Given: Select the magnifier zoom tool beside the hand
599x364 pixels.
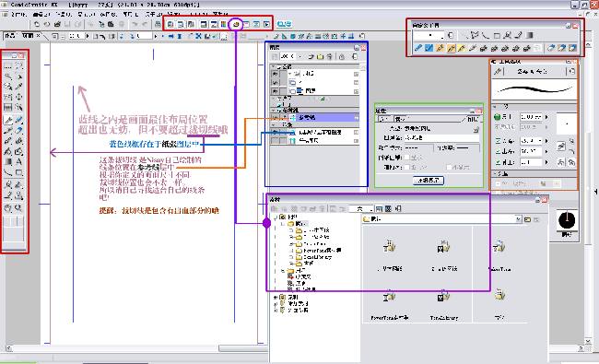Looking at the screenshot, I should click(x=18, y=208).
